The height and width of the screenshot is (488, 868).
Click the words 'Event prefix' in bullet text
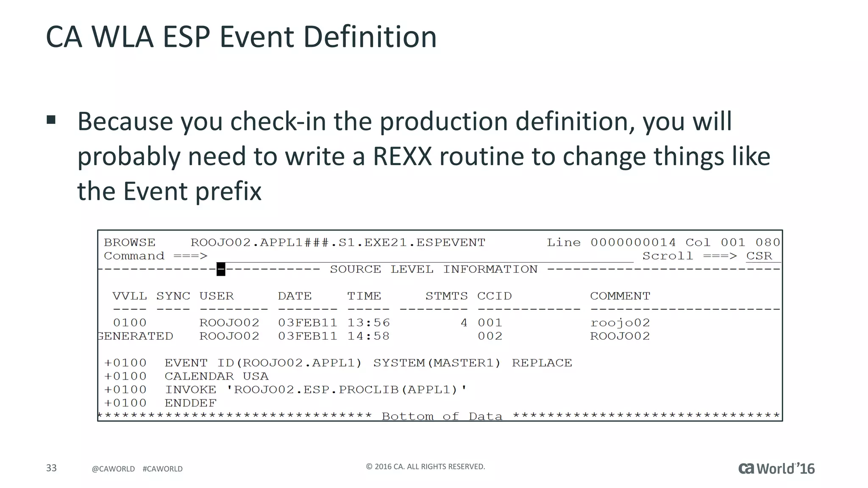[x=192, y=191]
